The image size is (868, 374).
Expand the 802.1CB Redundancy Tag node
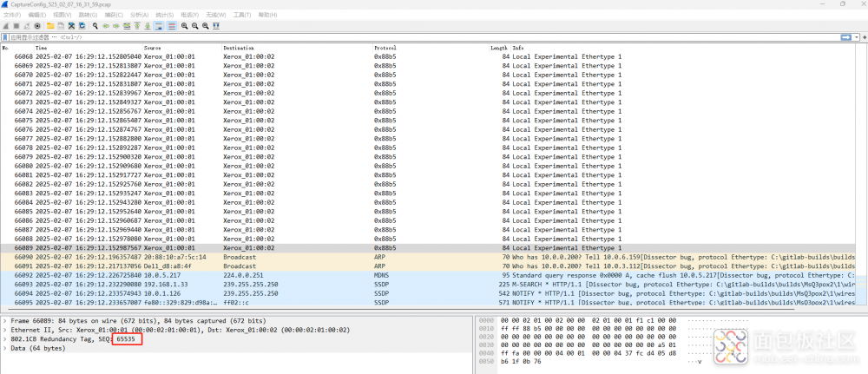click(x=5, y=339)
